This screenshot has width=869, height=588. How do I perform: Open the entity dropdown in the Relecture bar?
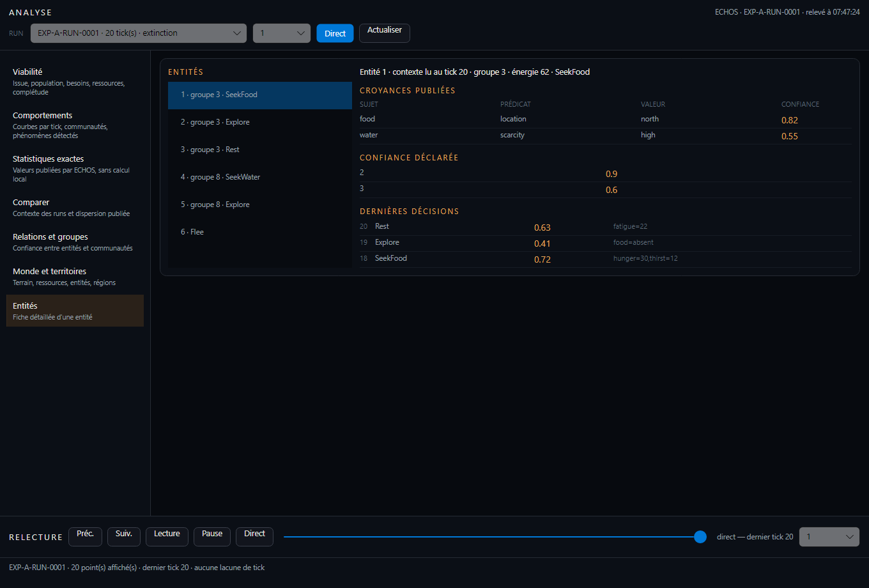tap(829, 537)
